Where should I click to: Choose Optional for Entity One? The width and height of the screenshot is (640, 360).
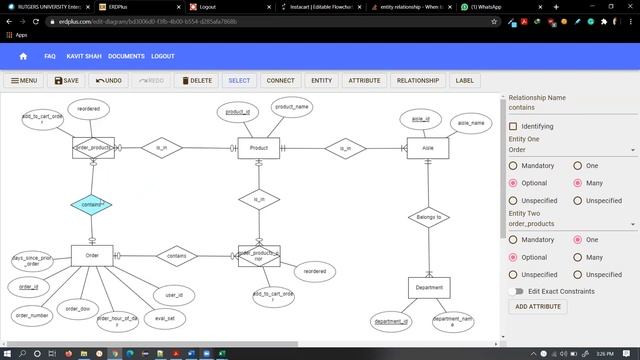point(513,183)
